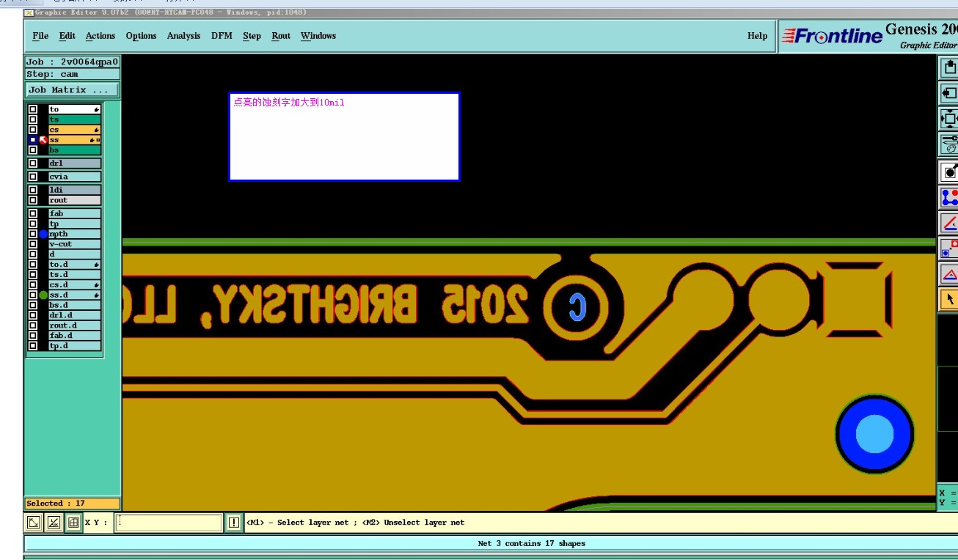Open the Help menu

coord(757,36)
